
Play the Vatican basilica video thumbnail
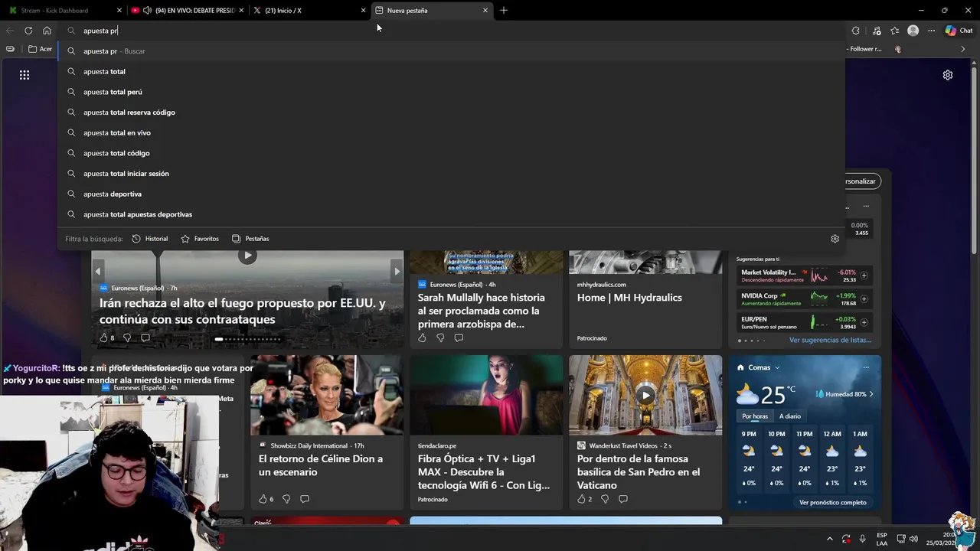coord(645,395)
